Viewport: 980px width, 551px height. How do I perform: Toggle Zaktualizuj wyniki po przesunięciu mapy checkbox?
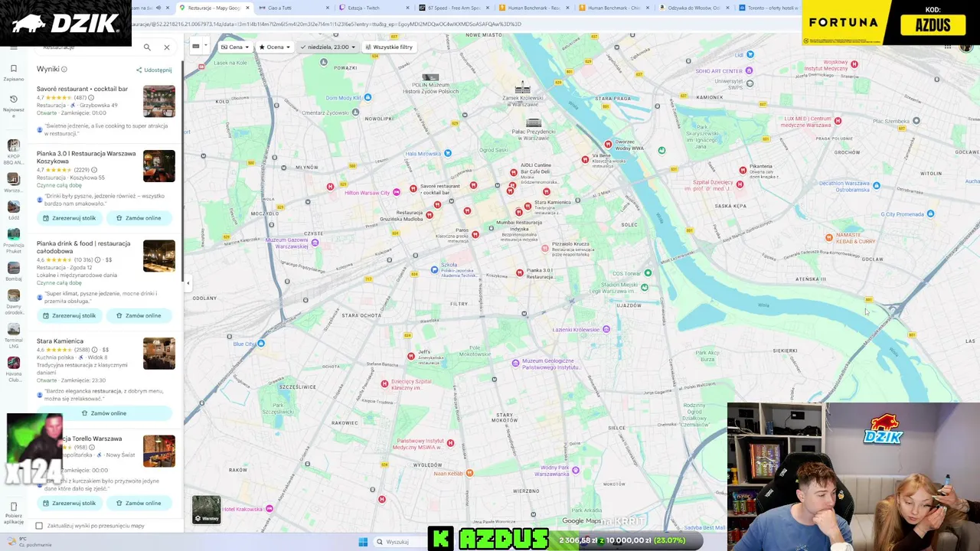[x=39, y=526]
